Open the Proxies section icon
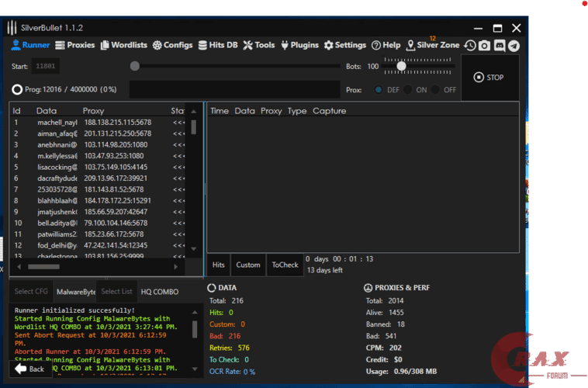The image size is (588, 388). tap(61, 45)
